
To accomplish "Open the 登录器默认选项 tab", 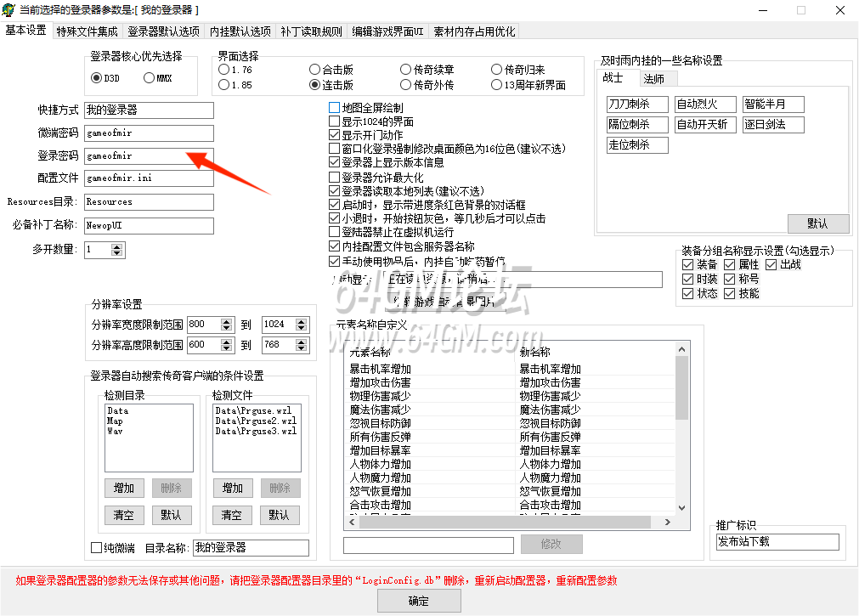I will [163, 31].
